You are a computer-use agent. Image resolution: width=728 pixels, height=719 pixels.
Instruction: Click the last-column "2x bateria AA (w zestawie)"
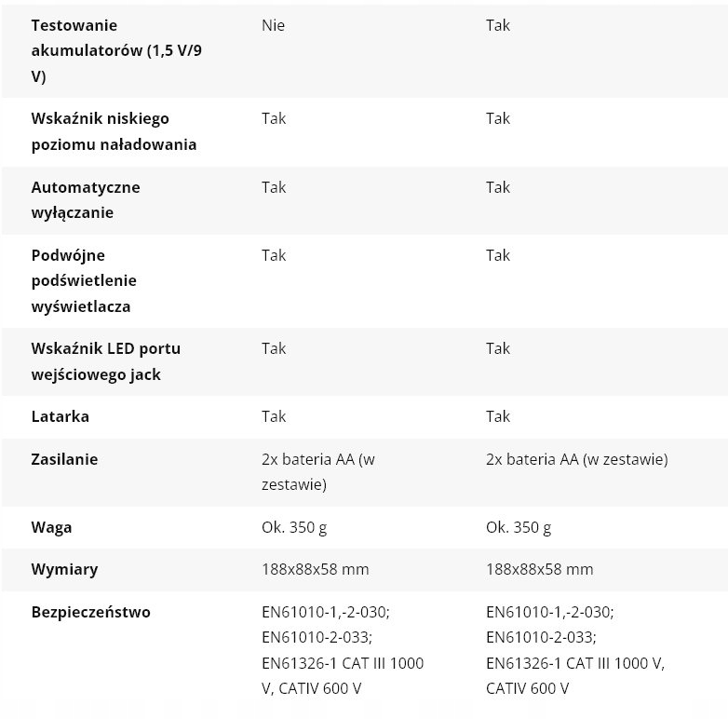[x=576, y=459]
